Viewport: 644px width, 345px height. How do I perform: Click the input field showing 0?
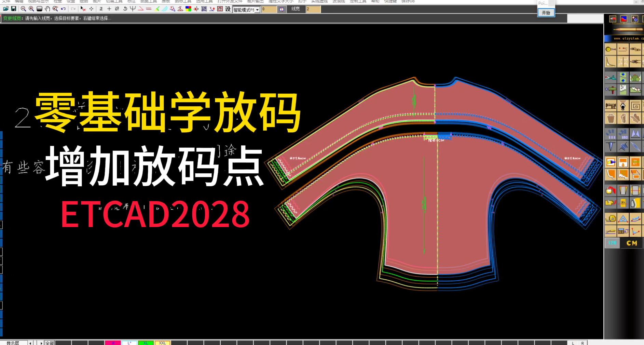point(269,9)
